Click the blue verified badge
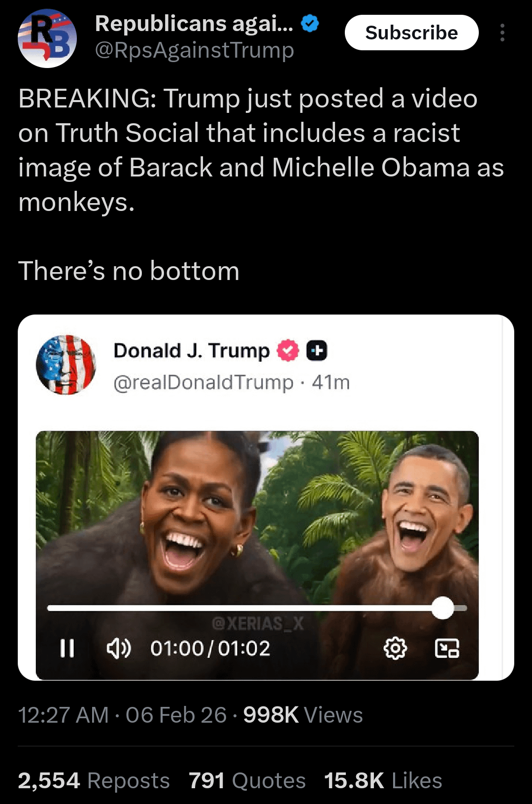 point(310,23)
